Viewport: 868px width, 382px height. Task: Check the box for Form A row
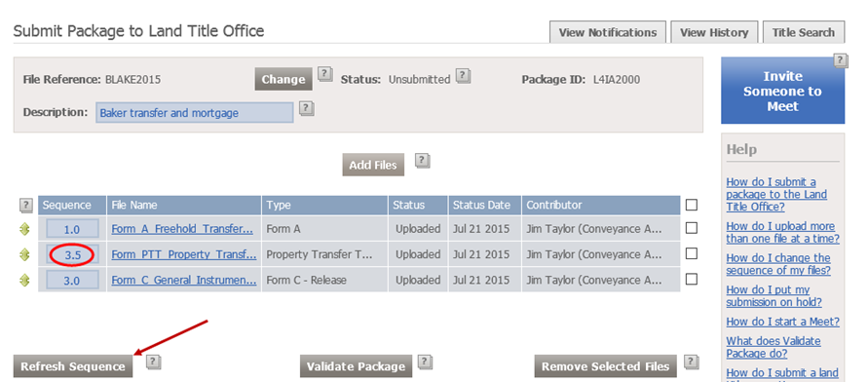point(692,227)
